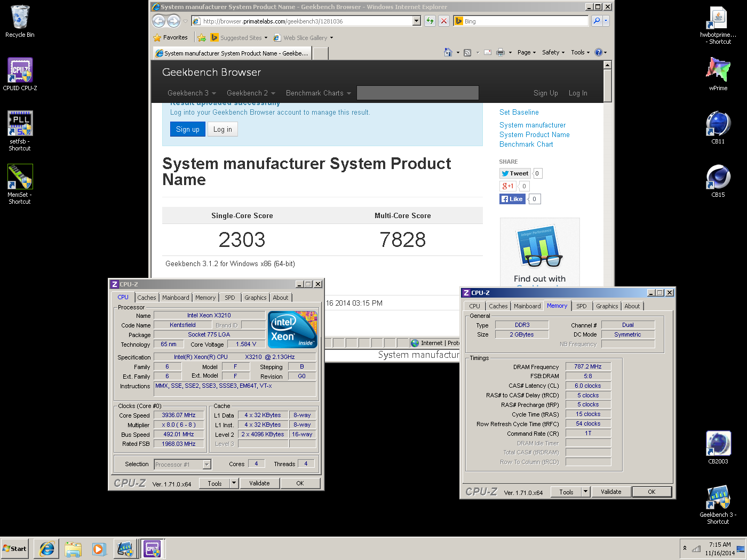Click the search magnifier next to Bing box
The image size is (747, 560).
click(597, 21)
